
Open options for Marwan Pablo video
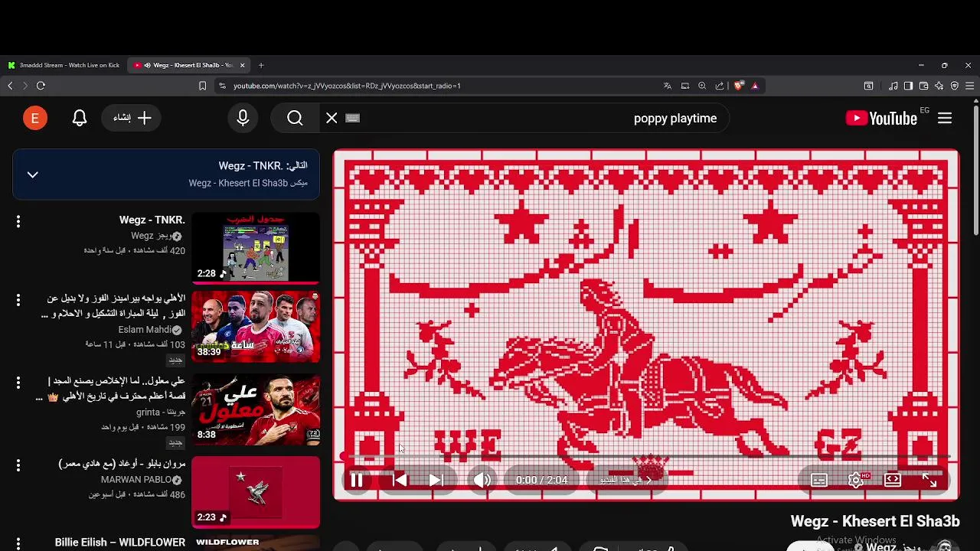[18, 465]
